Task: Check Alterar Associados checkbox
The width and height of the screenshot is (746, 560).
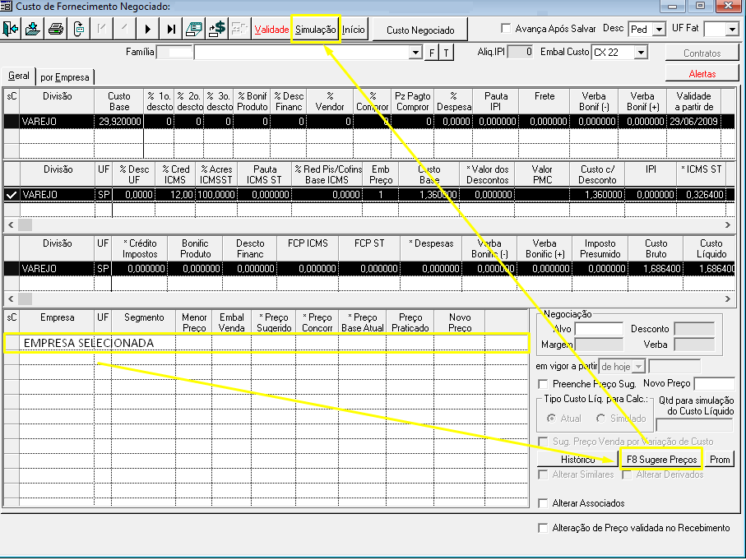Action: pos(542,503)
